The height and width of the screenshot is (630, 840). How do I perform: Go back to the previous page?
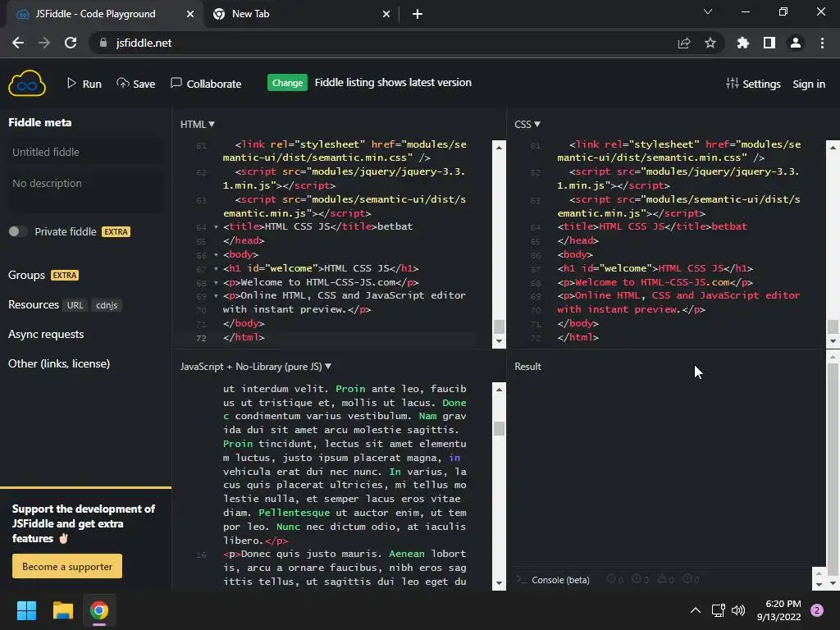click(x=18, y=43)
